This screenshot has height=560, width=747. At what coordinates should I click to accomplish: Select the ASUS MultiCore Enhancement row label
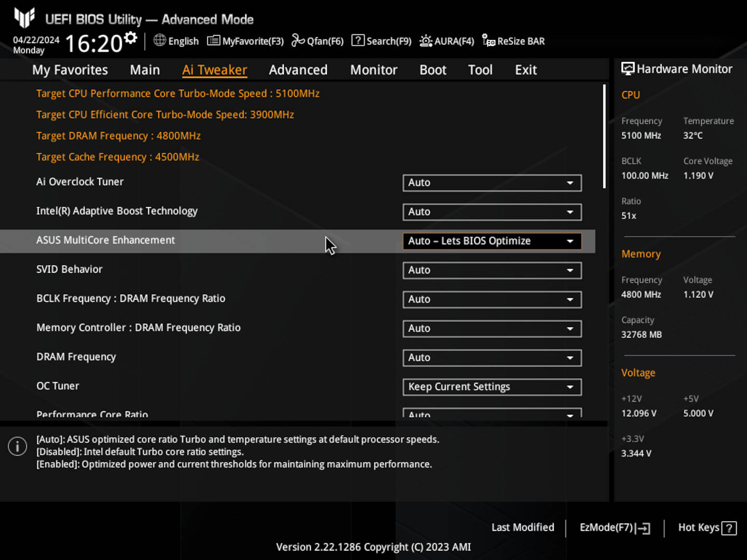pyautogui.click(x=106, y=240)
